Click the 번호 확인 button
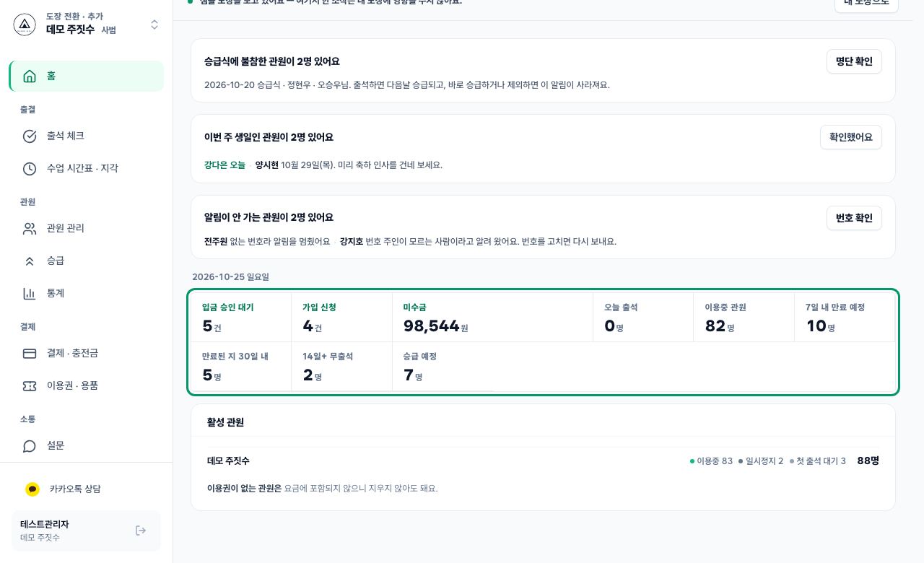 (854, 218)
